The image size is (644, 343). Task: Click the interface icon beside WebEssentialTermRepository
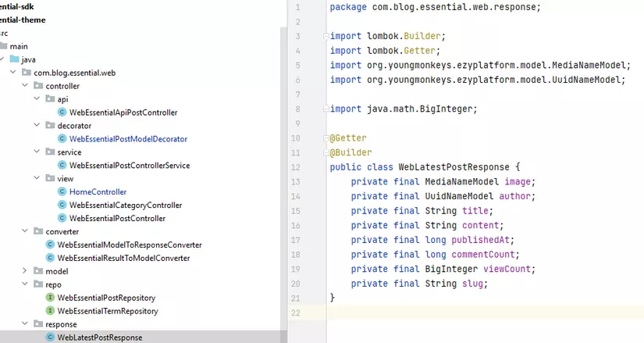50,310
